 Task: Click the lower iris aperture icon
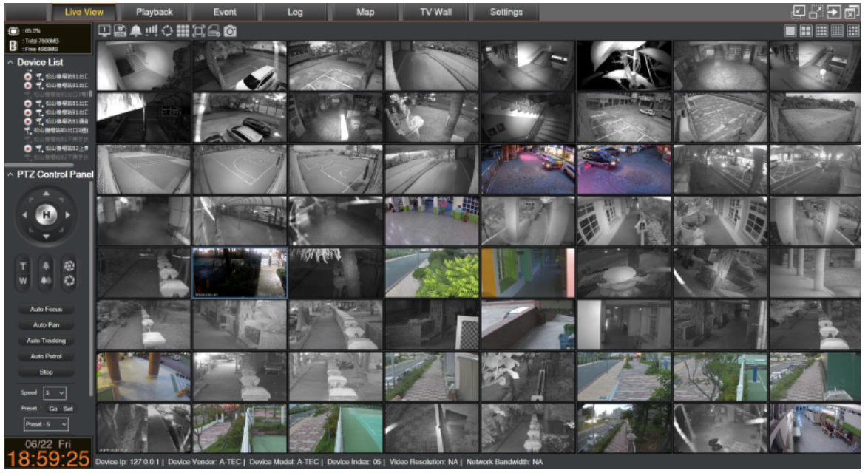69,281
